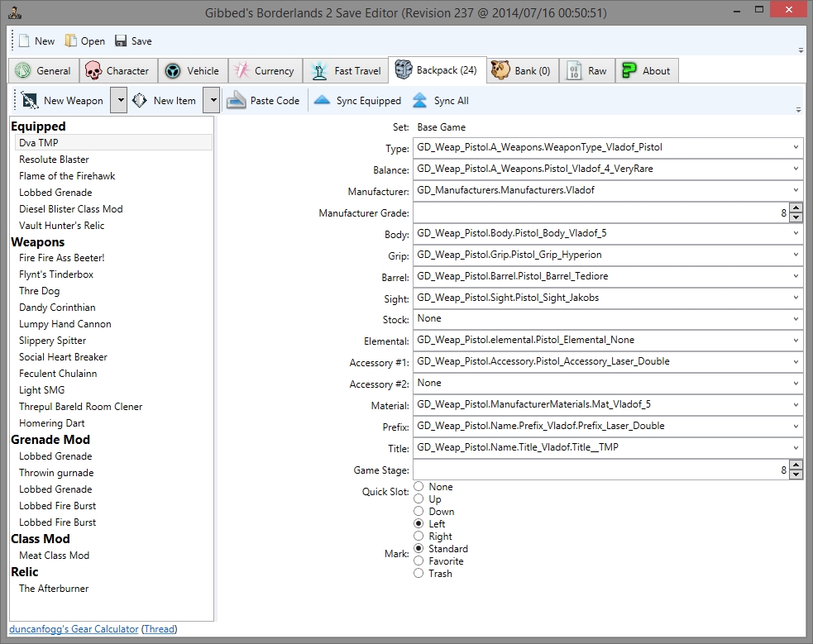
Task: Set Quick Slot to Right
Action: 419,537
